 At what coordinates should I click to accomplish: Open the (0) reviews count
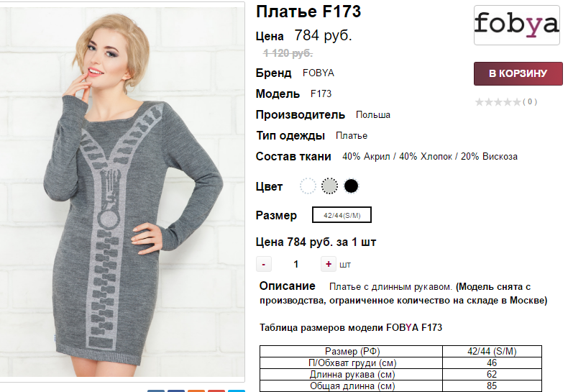(x=530, y=102)
